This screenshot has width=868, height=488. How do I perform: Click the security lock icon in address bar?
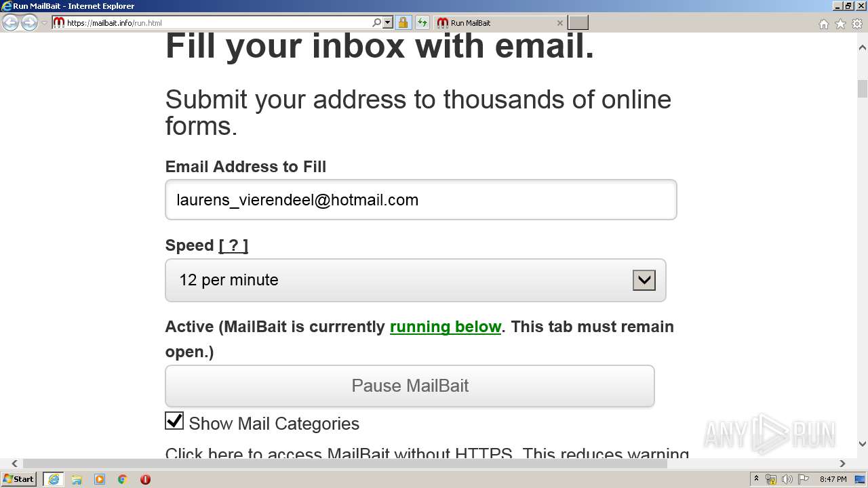point(403,23)
